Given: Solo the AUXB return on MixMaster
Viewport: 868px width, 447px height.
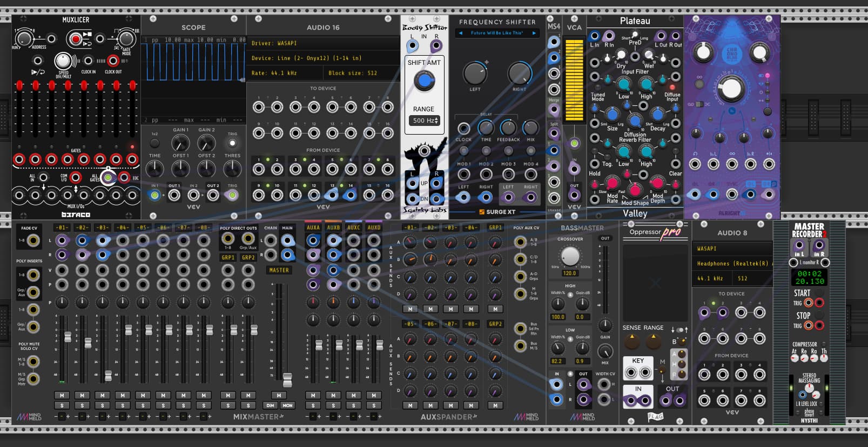Looking at the screenshot, I should pos(333,405).
